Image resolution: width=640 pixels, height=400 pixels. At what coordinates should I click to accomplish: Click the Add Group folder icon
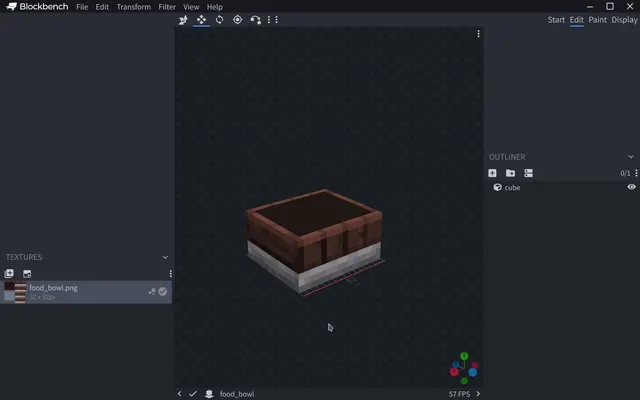(x=510, y=173)
